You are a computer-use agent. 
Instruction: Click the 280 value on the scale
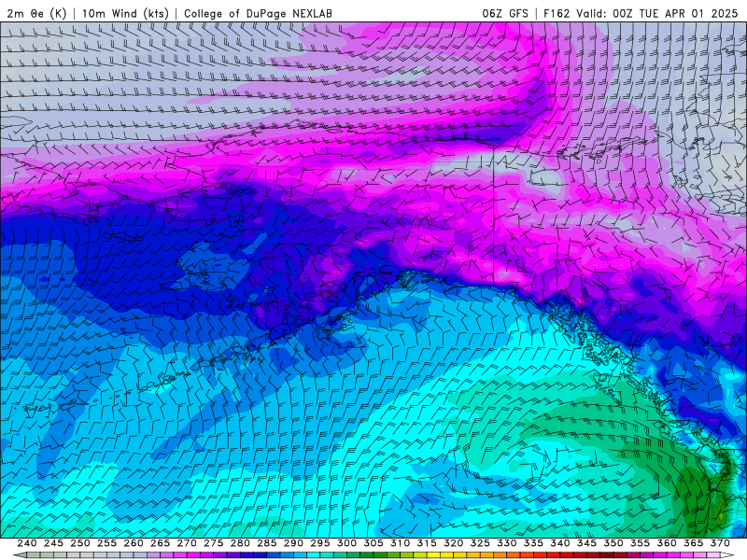(x=240, y=543)
